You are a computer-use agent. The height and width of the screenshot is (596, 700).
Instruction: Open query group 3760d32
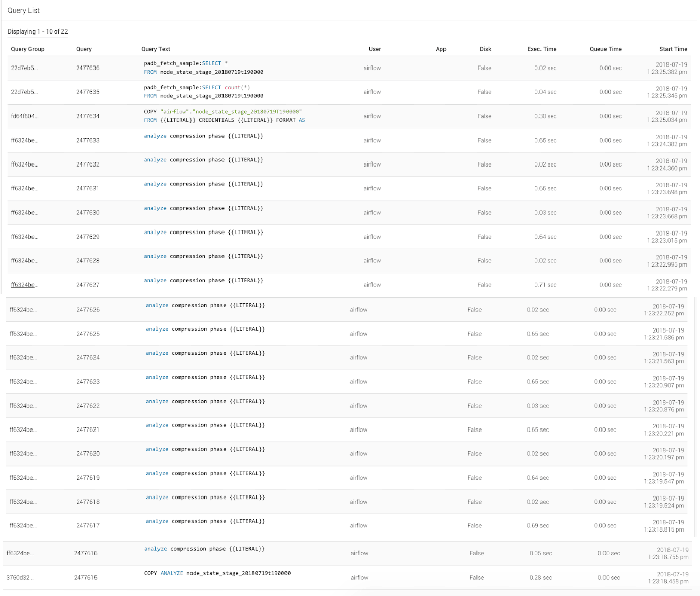tap(20, 578)
